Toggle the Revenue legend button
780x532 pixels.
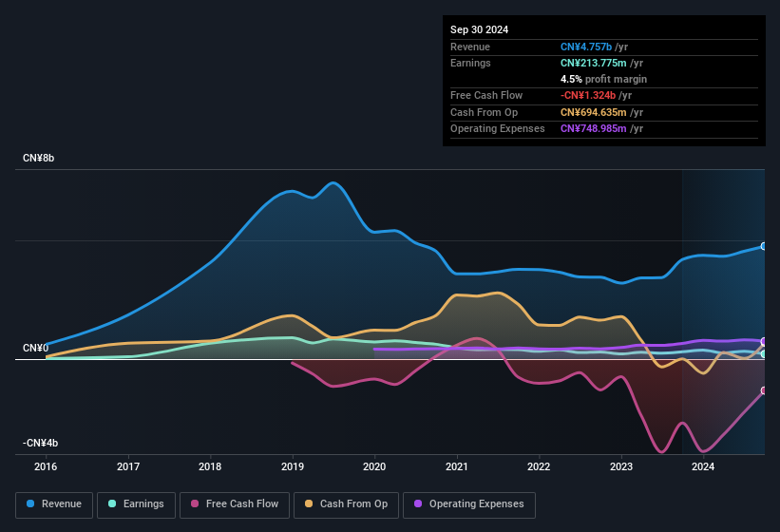(54, 504)
